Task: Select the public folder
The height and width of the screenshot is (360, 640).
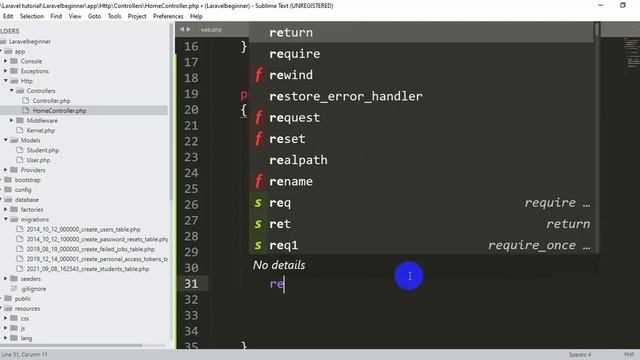Action: pos(23,299)
